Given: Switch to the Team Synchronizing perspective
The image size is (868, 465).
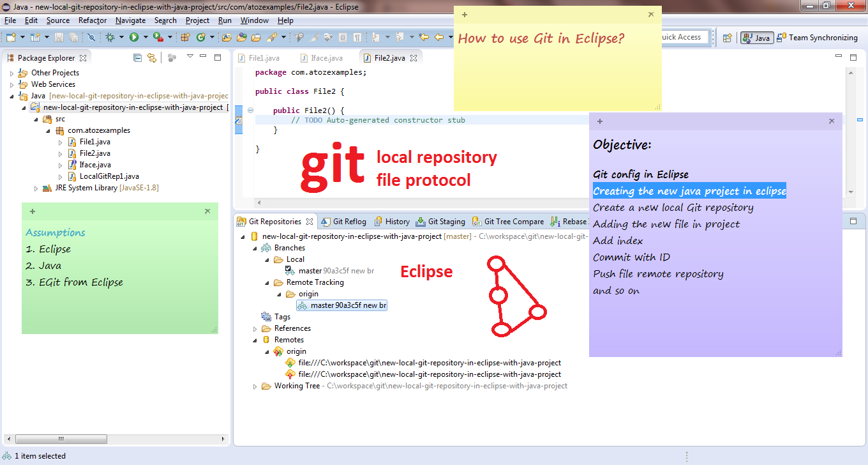Looking at the screenshot, I should (818, 38).
